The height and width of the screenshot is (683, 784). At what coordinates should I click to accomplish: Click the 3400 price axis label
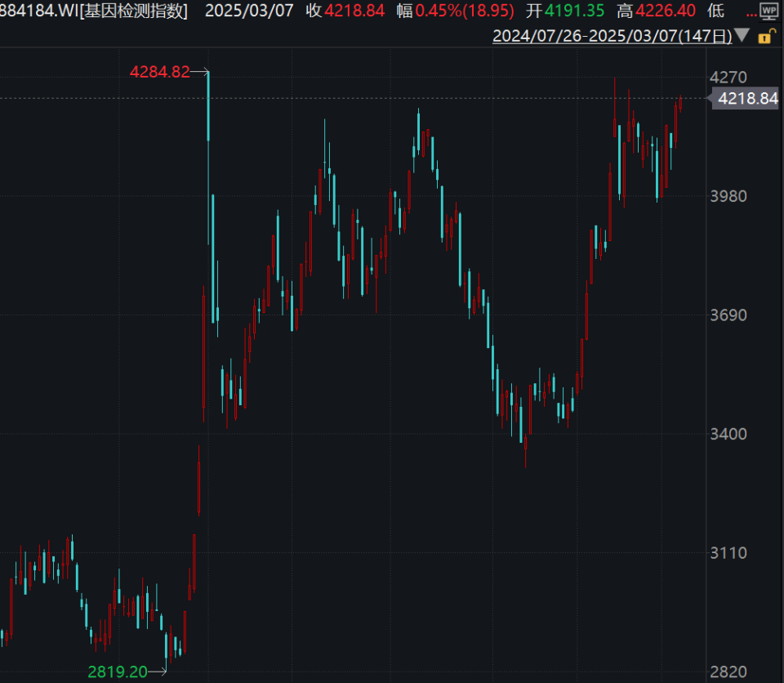pyautogui.click(x=728, y=434)
